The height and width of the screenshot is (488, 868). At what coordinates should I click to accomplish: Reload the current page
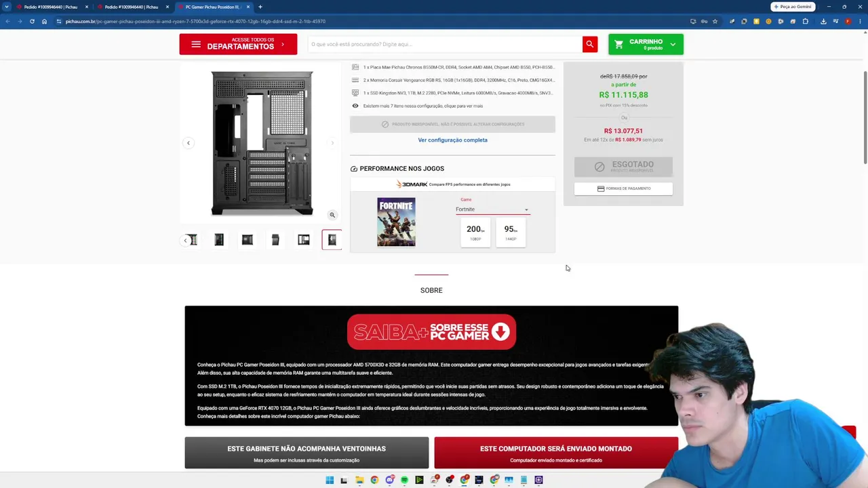pyautogui.click(x=32, y=21)
